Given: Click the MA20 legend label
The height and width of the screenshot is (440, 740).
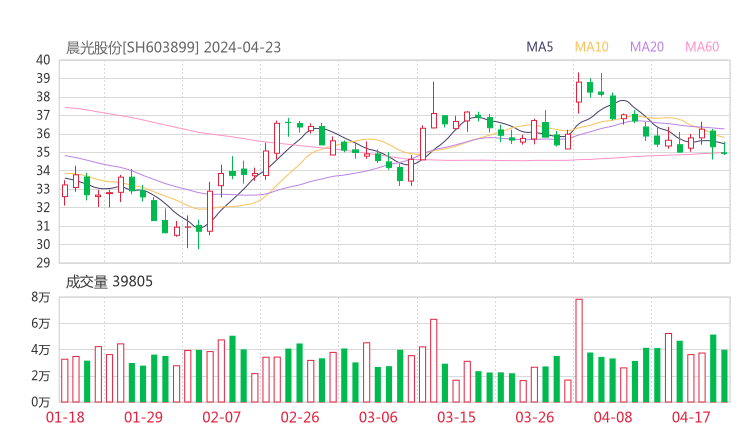Looking at the screenshot, I should click(x=647, y=47).
